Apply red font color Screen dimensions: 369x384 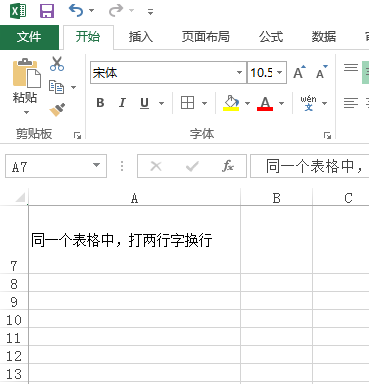click(265, 103)
